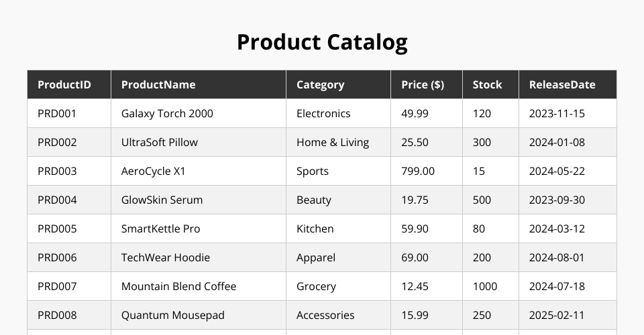
Task: Click the release date 2023-11-15 cell
Action: coord(557,113)
